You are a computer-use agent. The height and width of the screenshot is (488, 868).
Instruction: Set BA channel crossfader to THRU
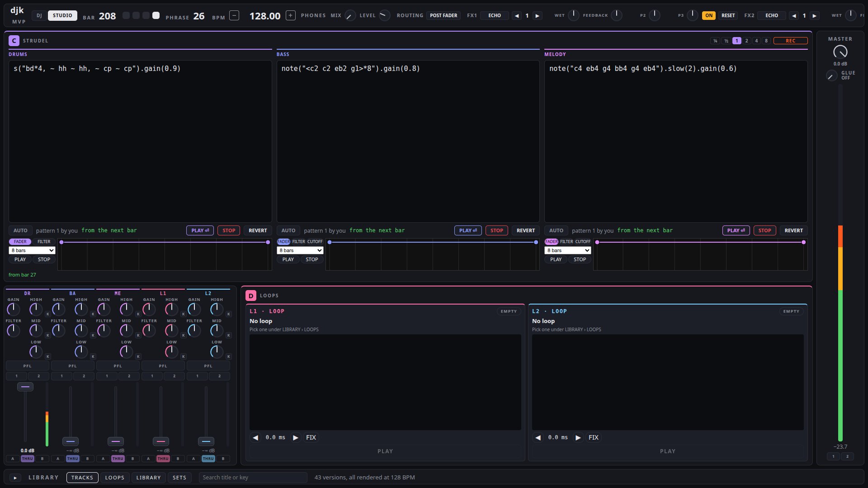[72, 459]
